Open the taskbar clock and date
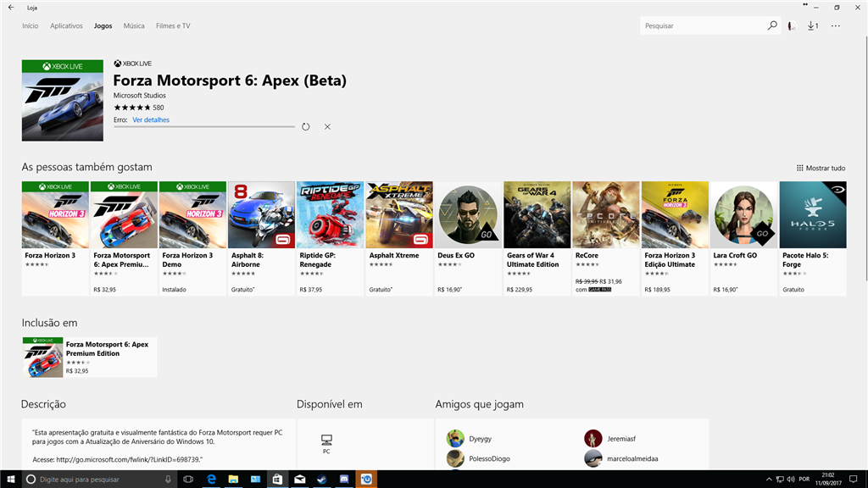Screen dimensions: 868x488 coord(828,480)
